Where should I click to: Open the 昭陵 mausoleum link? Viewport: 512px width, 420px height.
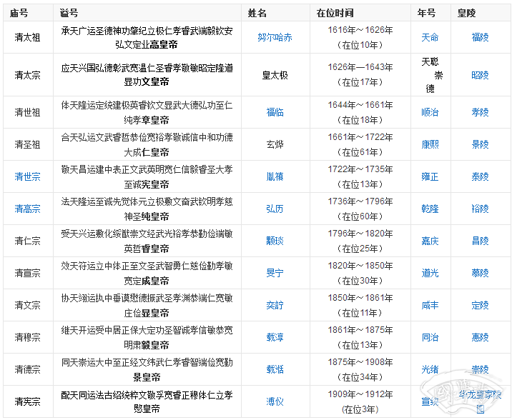click(x=480, y=75)
